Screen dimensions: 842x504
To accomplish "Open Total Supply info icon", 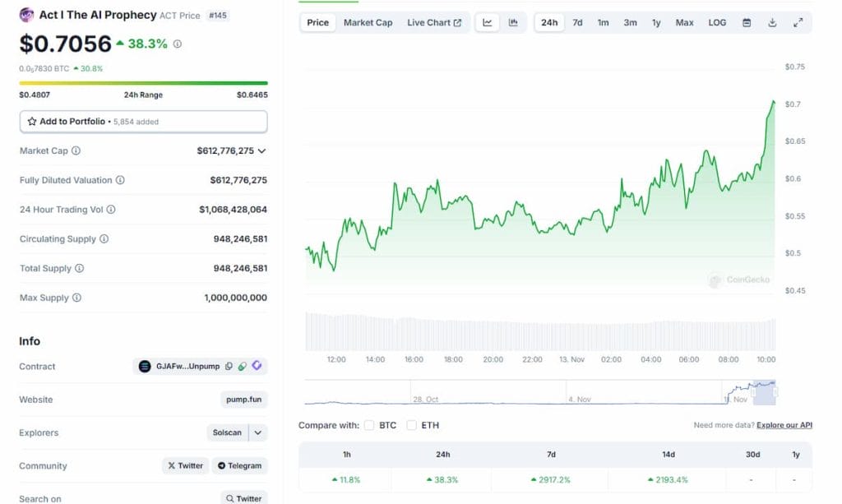I will (x=80, y=268).
